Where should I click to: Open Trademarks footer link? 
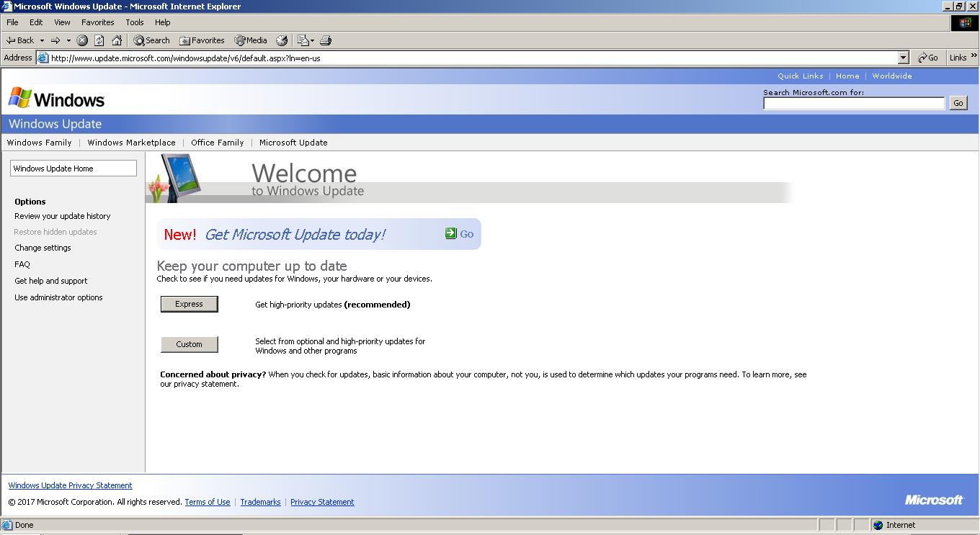point(260,502)
